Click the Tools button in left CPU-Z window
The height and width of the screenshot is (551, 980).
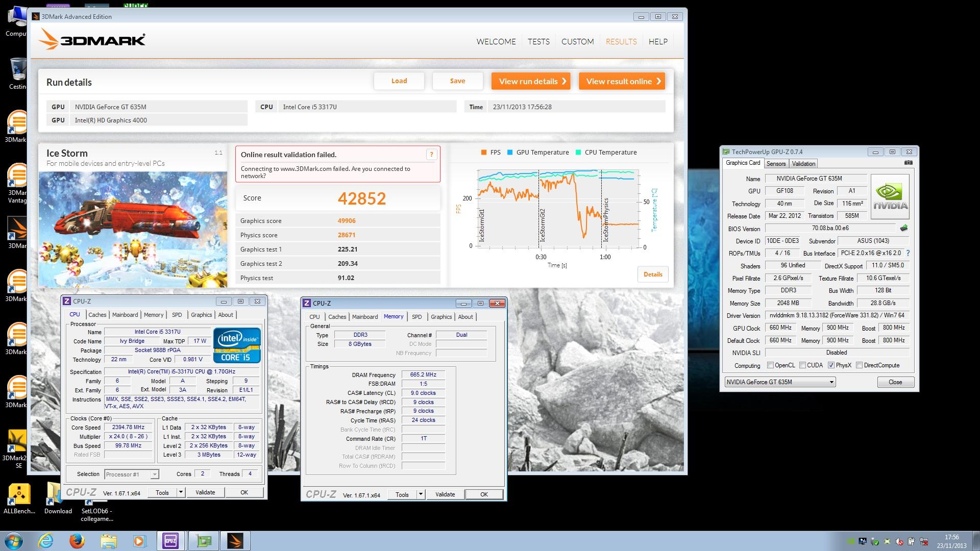pyautogui.click(x=162, y=492)
